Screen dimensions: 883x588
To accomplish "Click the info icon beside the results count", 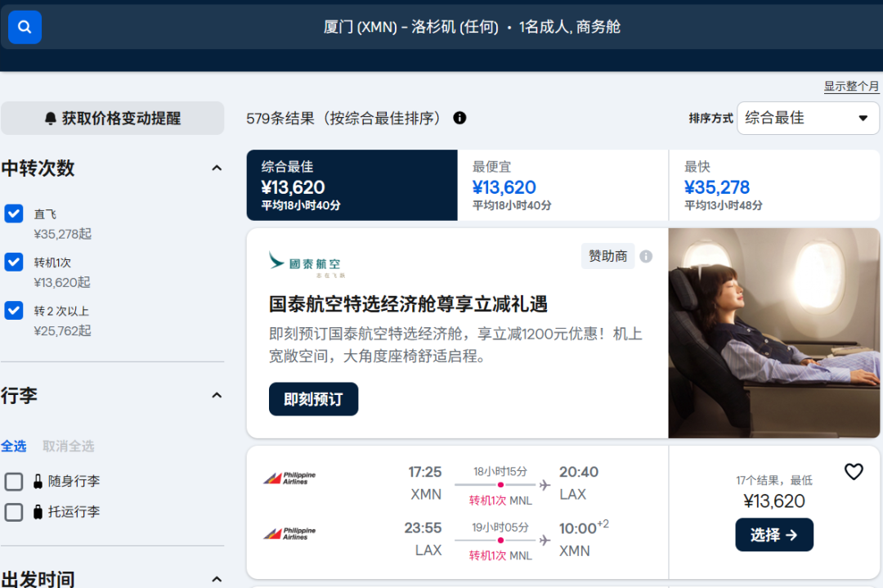I will coord(459,118).
